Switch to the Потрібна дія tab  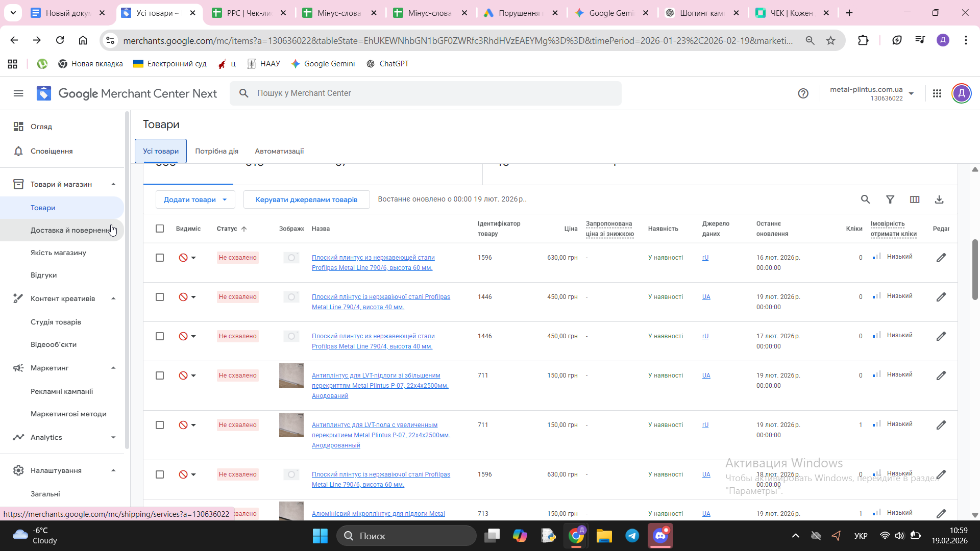tap(216, 151)
